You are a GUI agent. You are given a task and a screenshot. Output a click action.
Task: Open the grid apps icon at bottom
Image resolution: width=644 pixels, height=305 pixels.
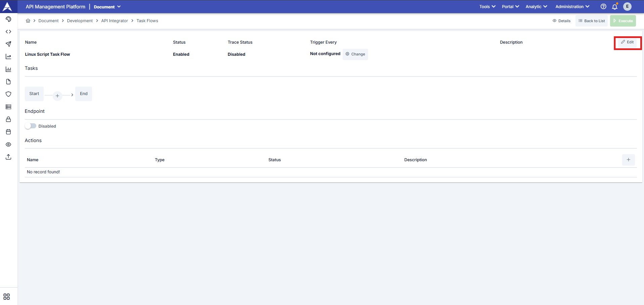(7, 297)
